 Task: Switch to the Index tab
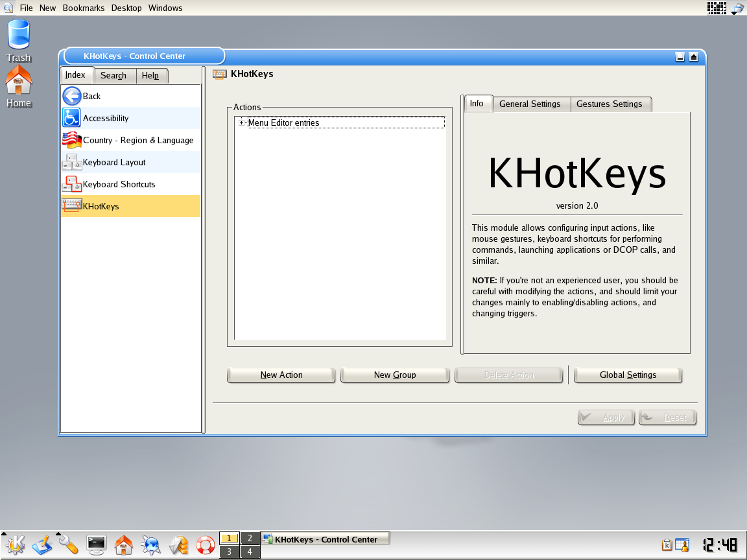pos(75,75)
